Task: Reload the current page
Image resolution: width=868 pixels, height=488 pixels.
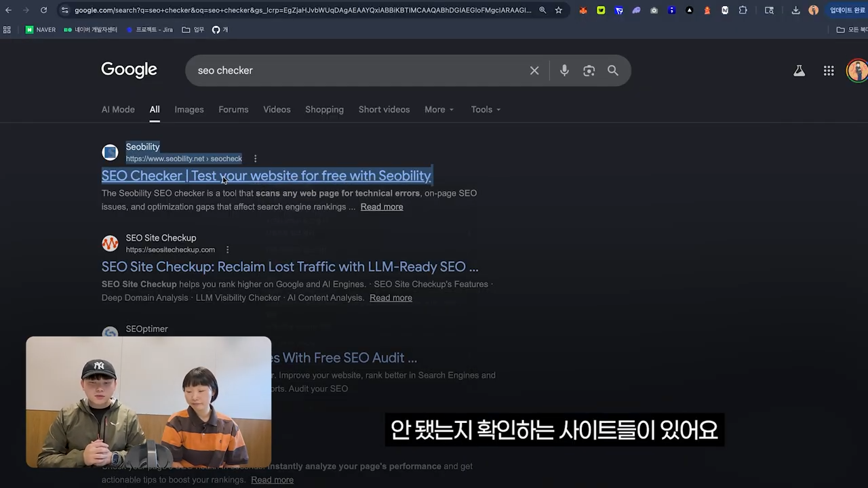Action: point(43,10)
